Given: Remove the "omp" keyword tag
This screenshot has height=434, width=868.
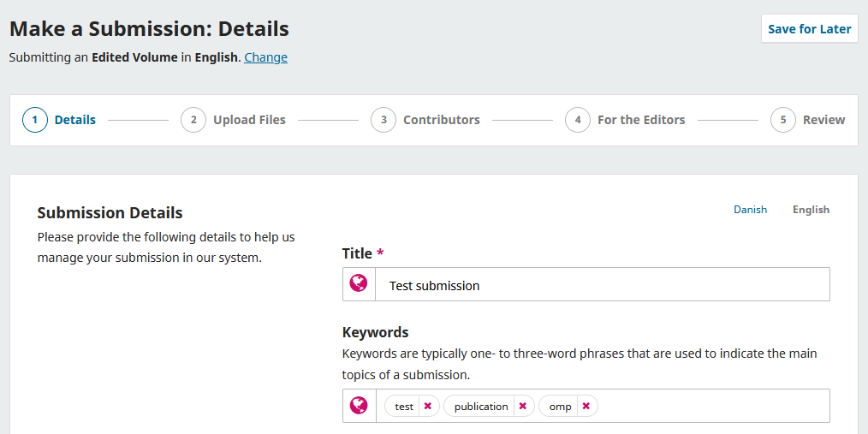Looking at the screenshot, I should tap(586, 407).
